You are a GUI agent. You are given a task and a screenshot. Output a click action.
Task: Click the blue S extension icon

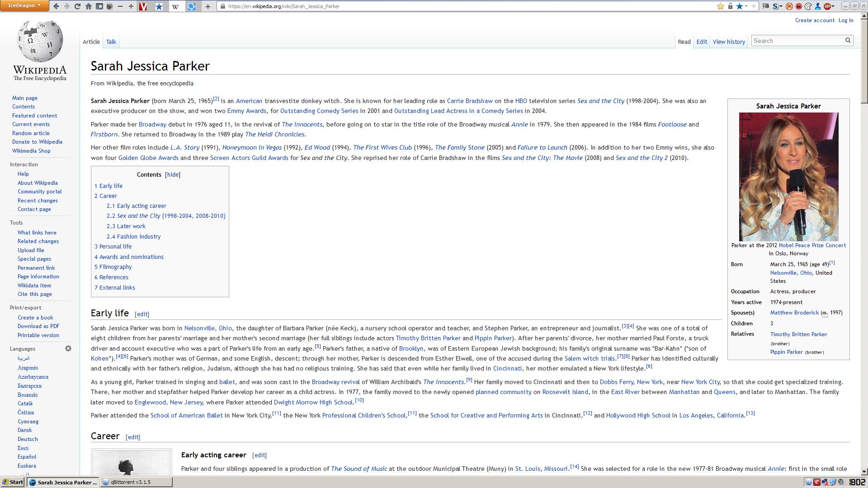click(775, 6)
